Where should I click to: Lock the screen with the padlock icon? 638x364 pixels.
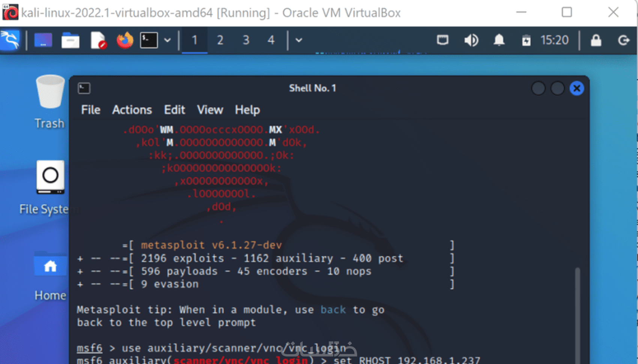click(x=596, y=40)
